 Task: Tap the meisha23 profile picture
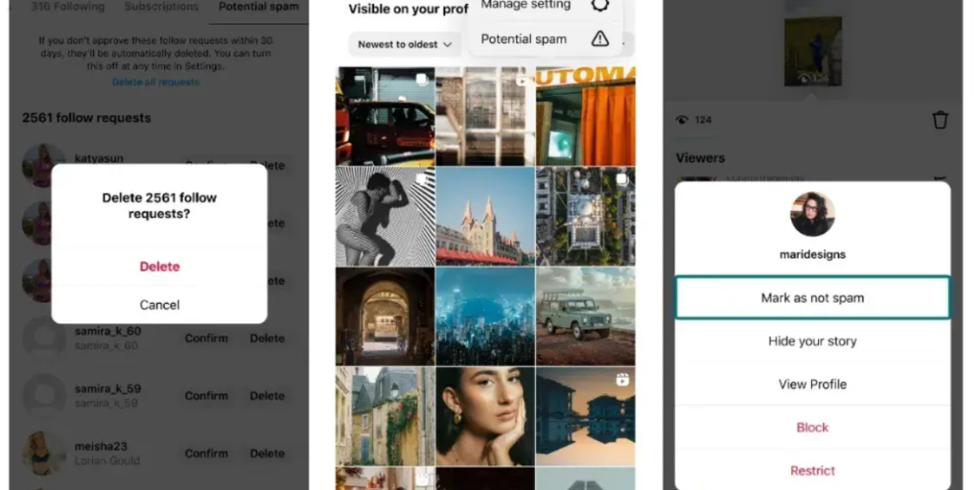point(44,453)
